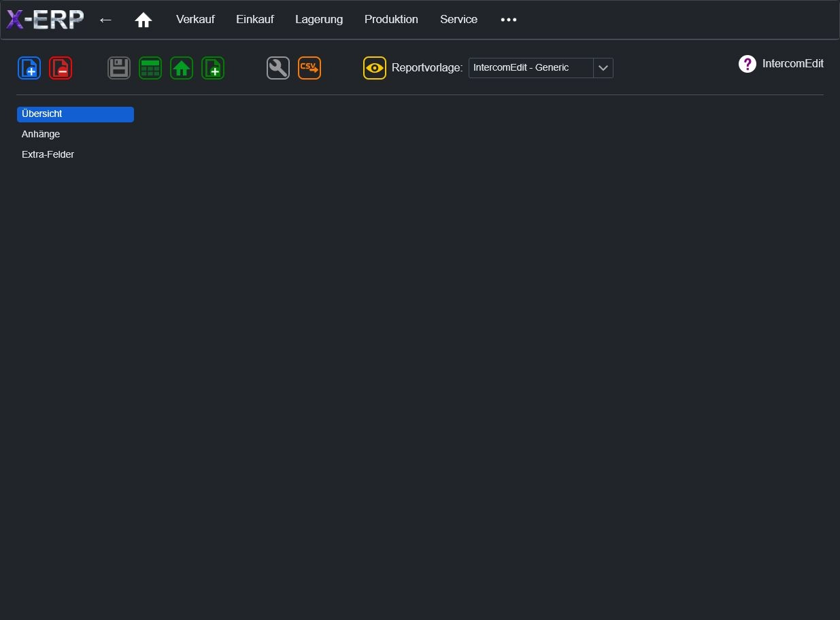Click the Reportvorlage field showing IntercomEdit - Generic
The width and height of the screenshot is (840, 620).
tap(531, 68)
